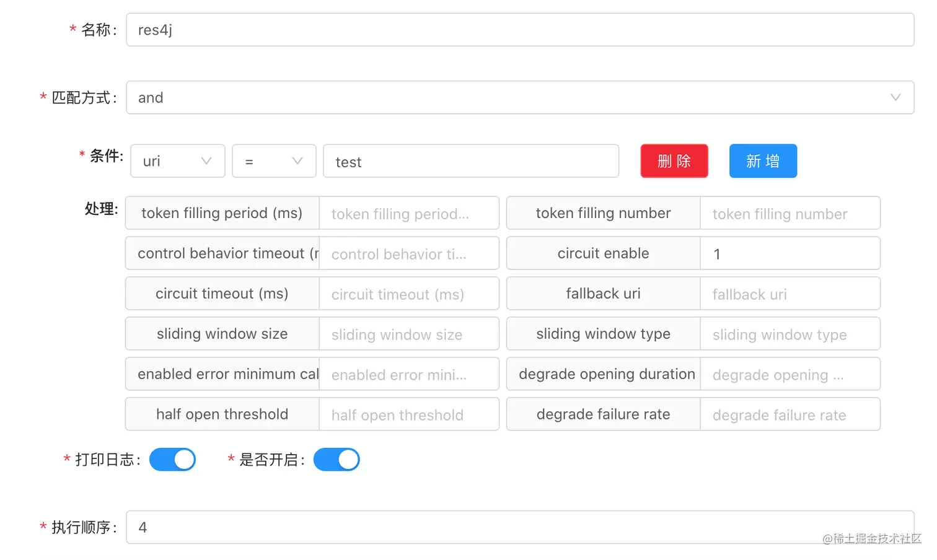Screen dimensions: 937x560
Task: Click the 'sliding window type' label
Action: click(603, 334)
